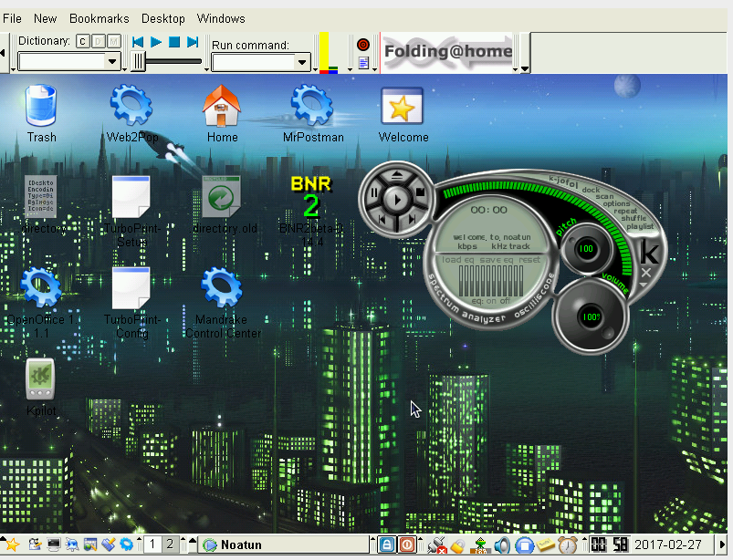Screen dimensions: 733x560
Task: Click the Noatun pitch knob
Action: click(x=586, y=248)
